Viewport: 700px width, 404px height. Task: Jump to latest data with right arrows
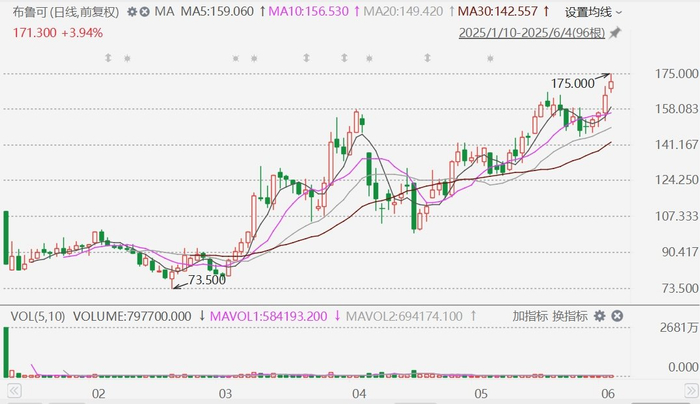coord(692,391)
